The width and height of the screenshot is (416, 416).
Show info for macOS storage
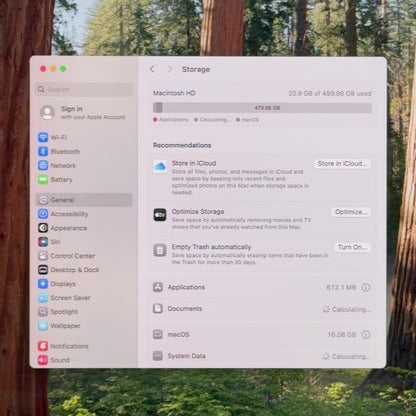click(366, 335)
